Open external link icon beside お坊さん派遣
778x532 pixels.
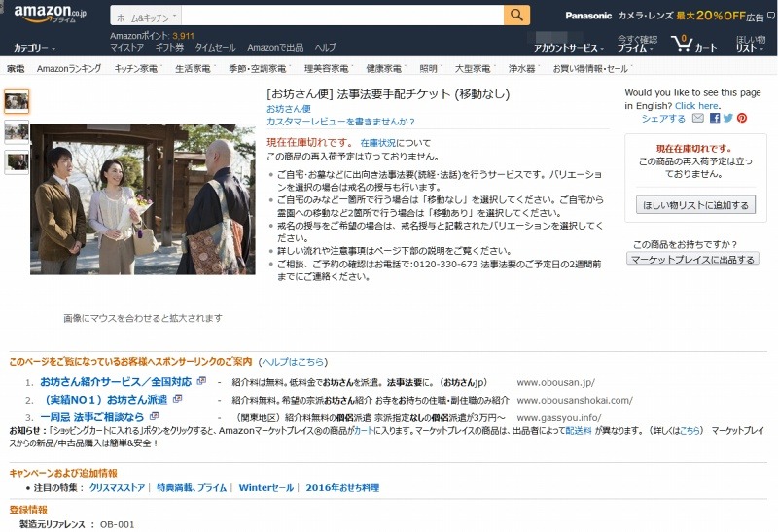(177, 398)
